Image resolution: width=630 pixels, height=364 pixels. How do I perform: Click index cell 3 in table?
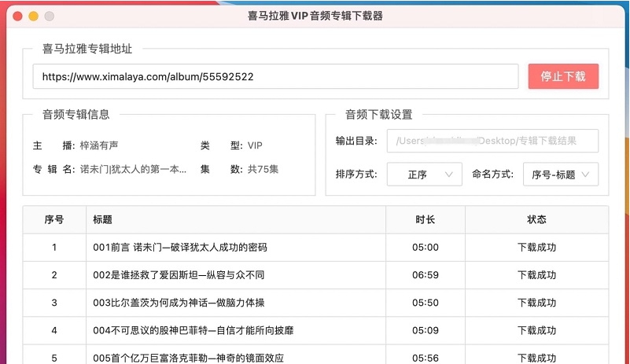click(54, 303)
